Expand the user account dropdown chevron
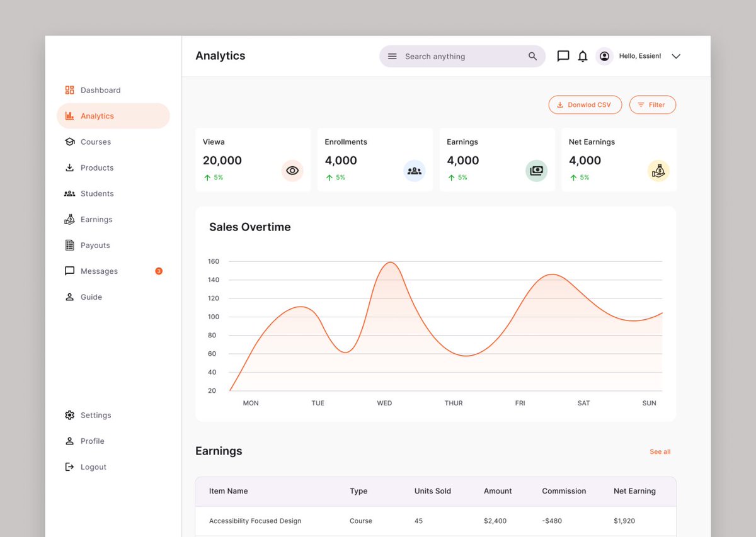Screen dimensions: 756x537 (676, 56)
